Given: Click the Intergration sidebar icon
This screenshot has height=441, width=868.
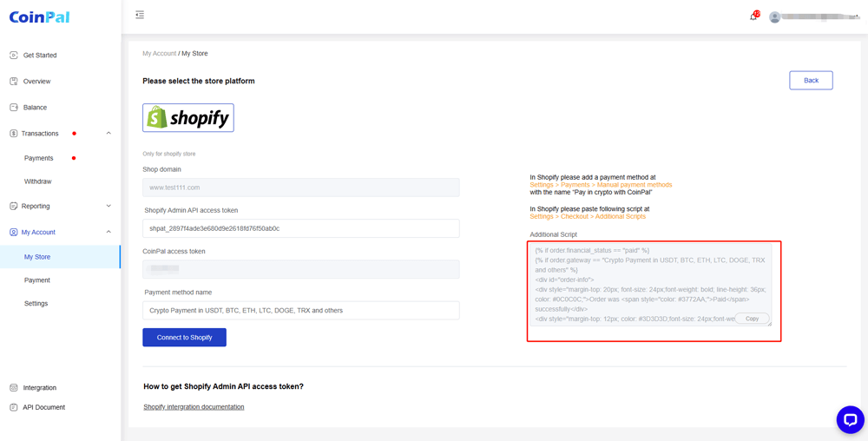Looking at the screenshot, I should 14,388.
